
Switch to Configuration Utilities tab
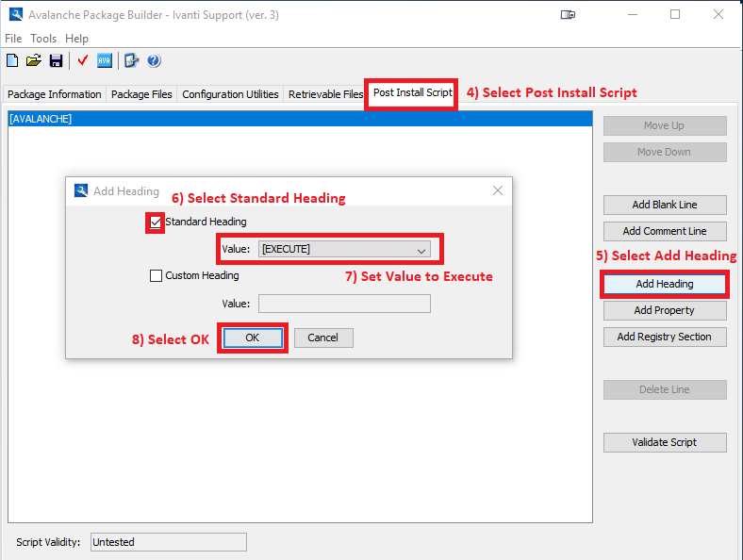[230, 94]
